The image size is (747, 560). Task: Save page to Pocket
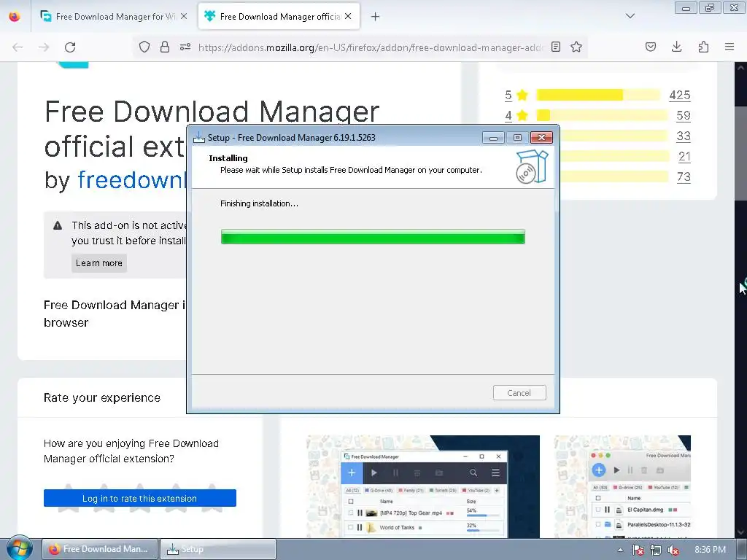651,47
